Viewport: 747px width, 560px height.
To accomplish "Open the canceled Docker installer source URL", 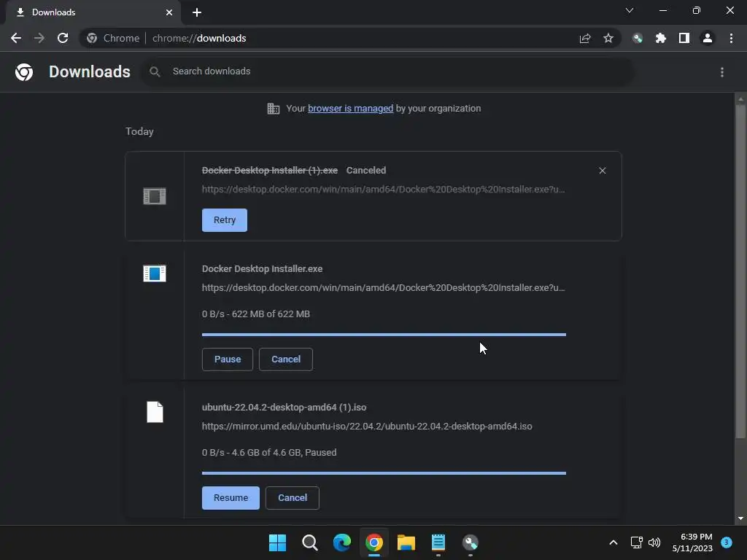I will point(384,189).
